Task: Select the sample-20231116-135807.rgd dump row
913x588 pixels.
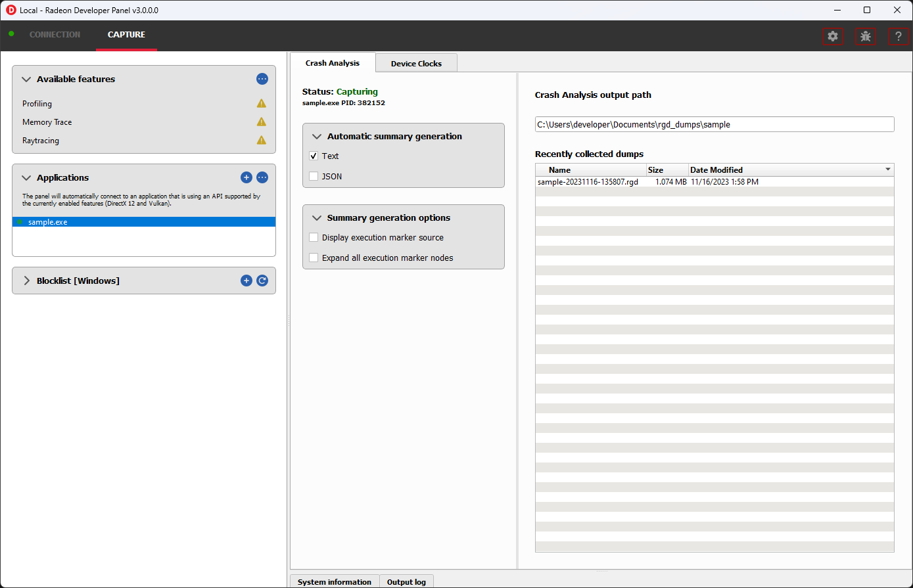Action: [714, 181]
